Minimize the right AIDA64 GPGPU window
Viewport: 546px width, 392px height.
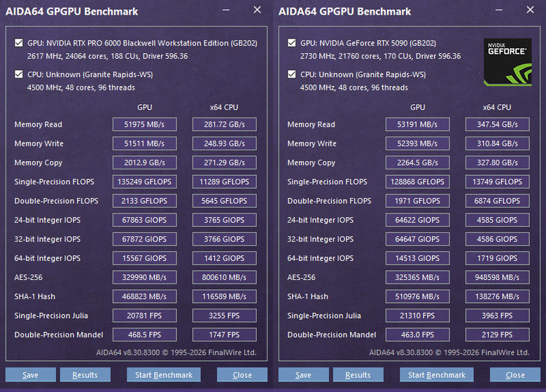499,10
